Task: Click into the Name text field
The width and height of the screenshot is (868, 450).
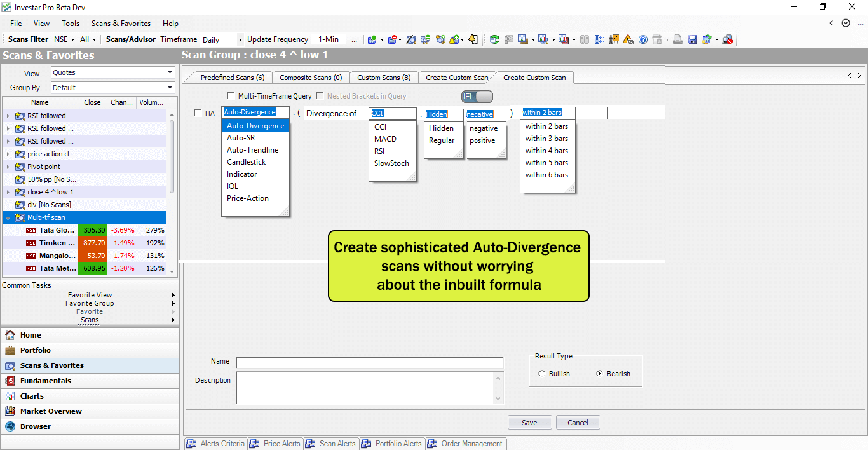Action: (369, 363)
